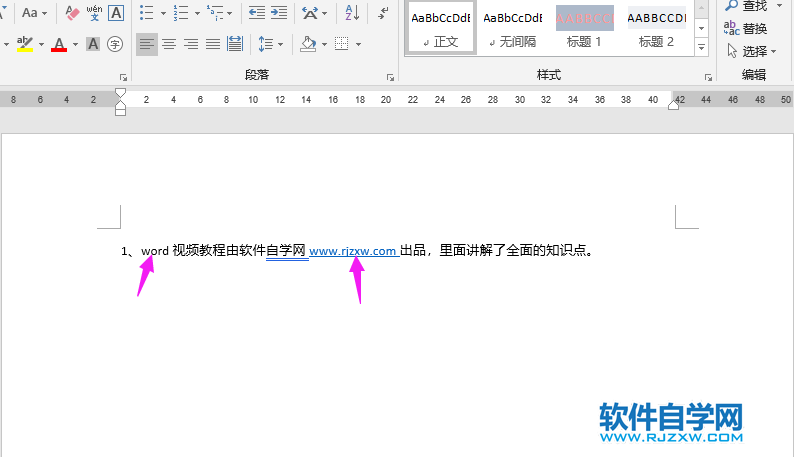The image size is (794, 457).
Task: Apply multilevel list formatting
Action: pyautogui.click(x=215, y=13)
